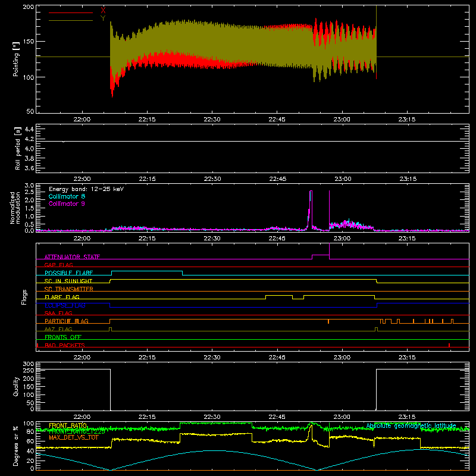
Task: Click the red BAD_PACKETS label
Action: tap(65, 345)
